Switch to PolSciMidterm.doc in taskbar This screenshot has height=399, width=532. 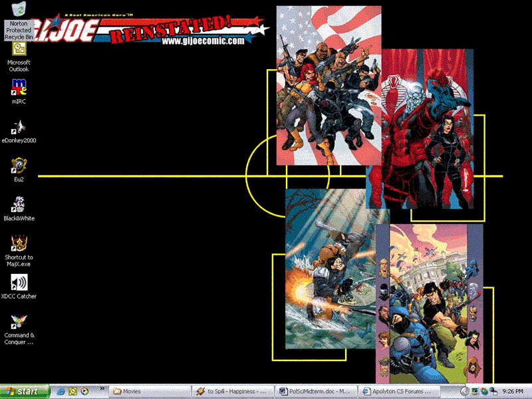(316, 391)
